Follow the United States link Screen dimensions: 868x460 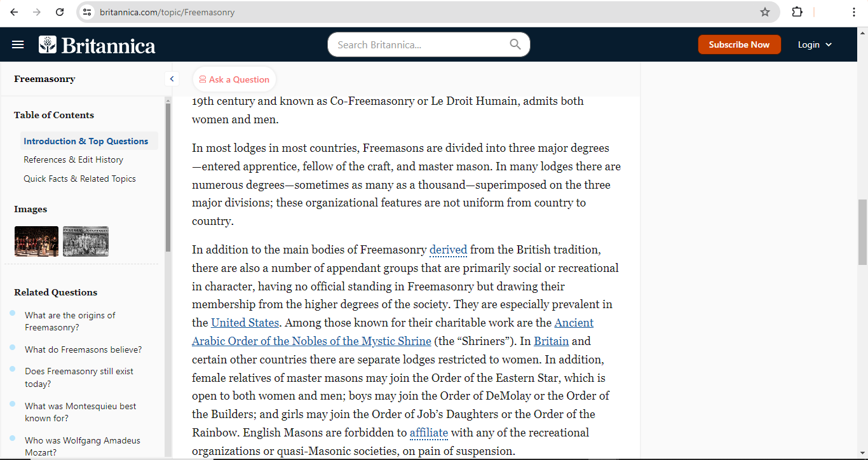coord(245,323)
